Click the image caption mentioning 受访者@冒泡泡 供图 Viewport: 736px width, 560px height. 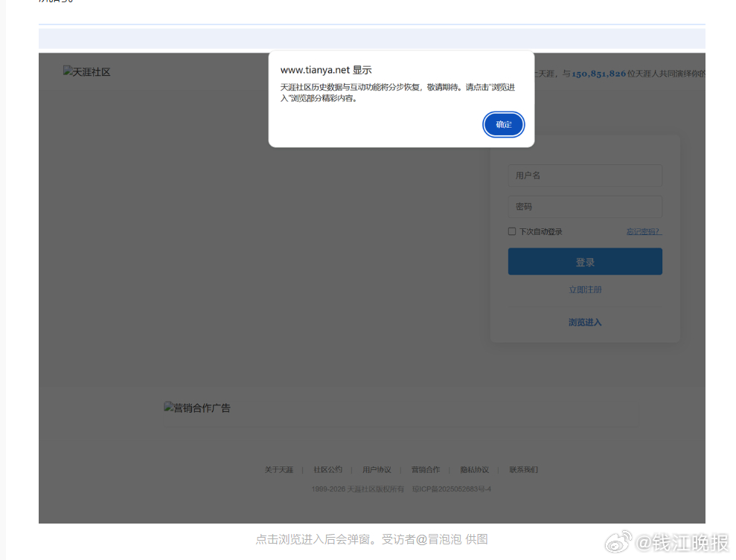[372, 539]
